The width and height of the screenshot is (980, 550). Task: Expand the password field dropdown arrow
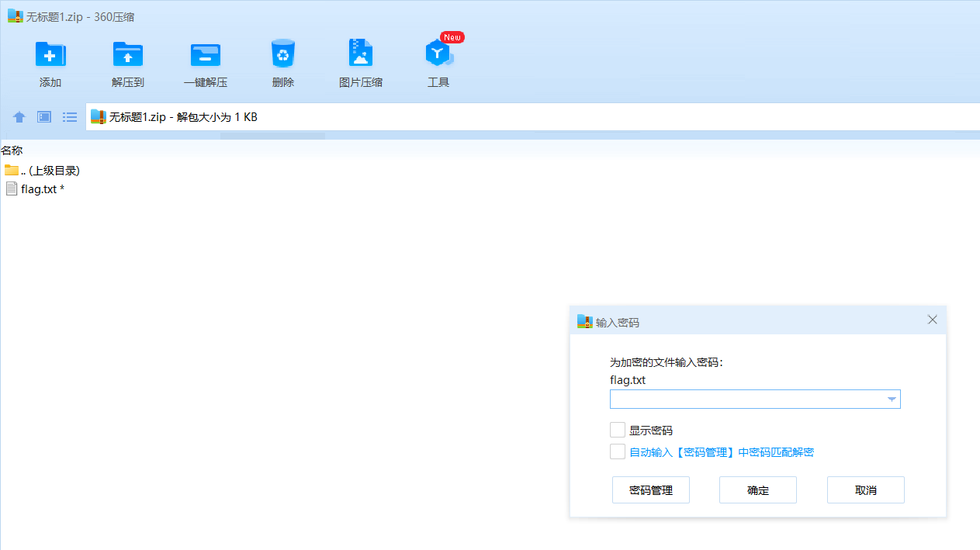pos(892,400)
